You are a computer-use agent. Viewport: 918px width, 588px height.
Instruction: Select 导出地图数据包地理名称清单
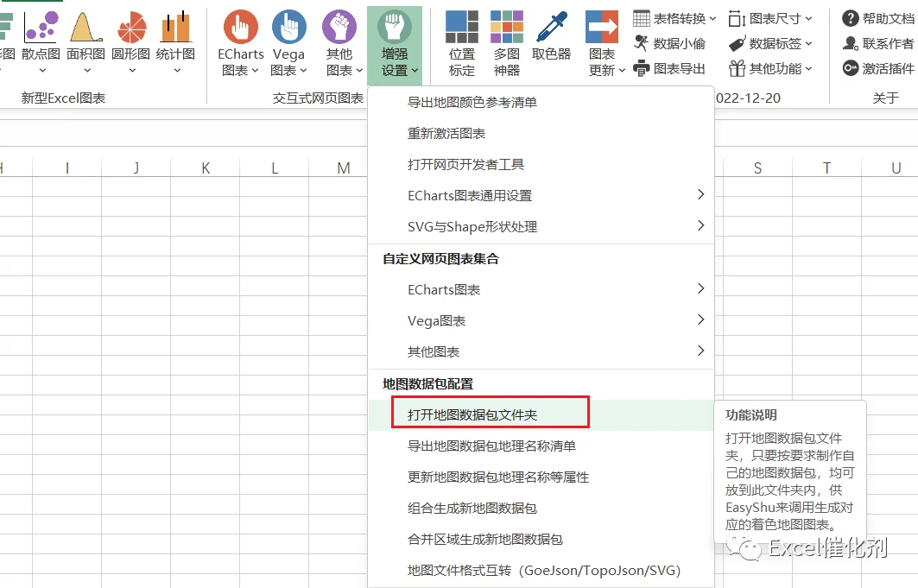(x=541, y=446)
